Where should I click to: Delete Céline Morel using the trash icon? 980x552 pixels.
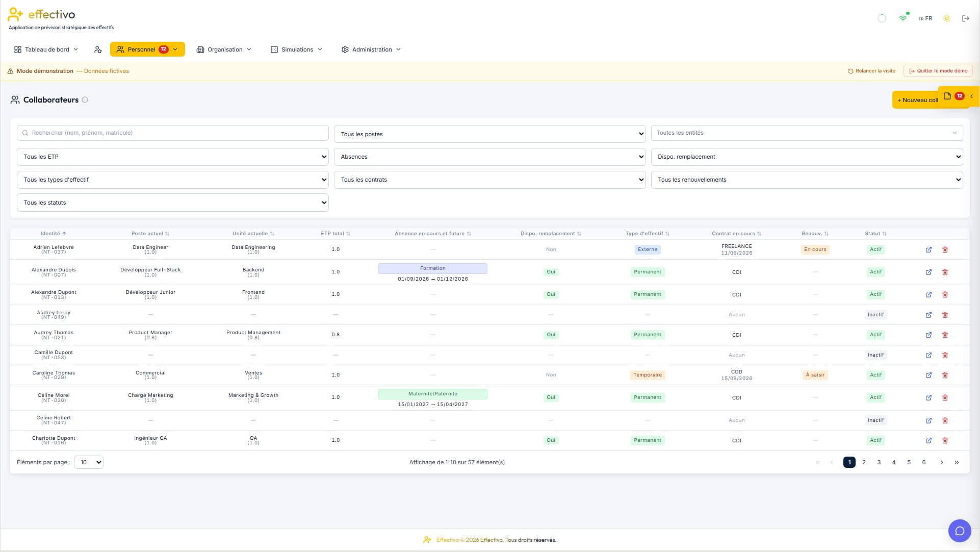pyautogui.click(x=945, y=397)
